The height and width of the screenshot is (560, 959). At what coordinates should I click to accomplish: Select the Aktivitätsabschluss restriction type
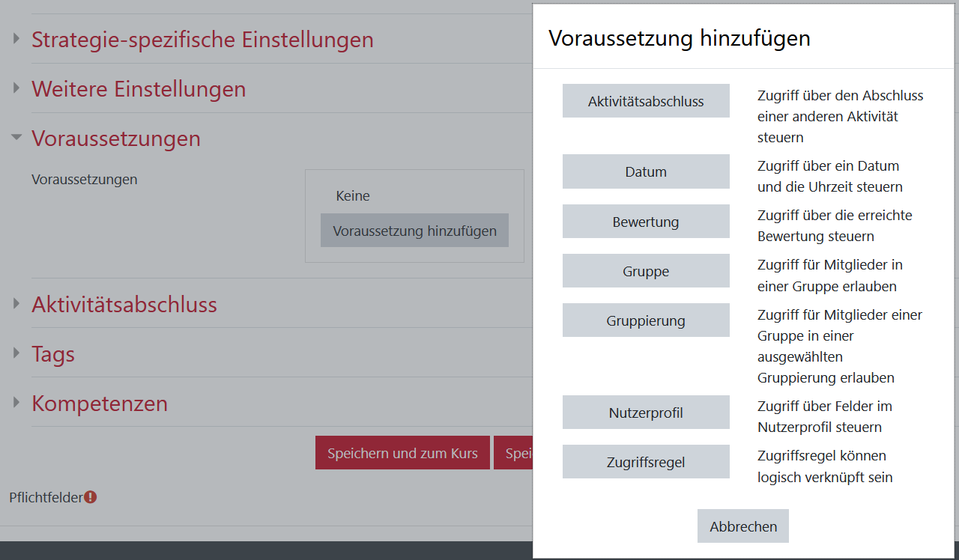tap(646, 100)
